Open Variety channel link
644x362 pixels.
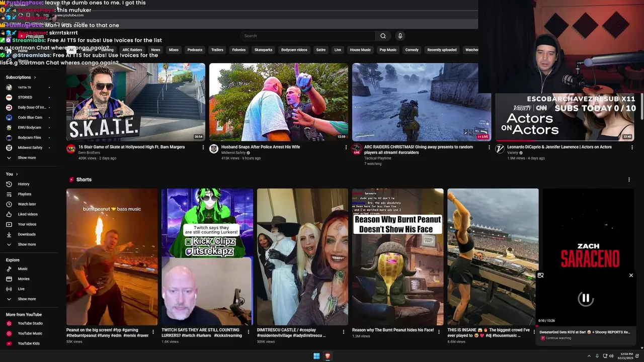click(x=513, y=153)
